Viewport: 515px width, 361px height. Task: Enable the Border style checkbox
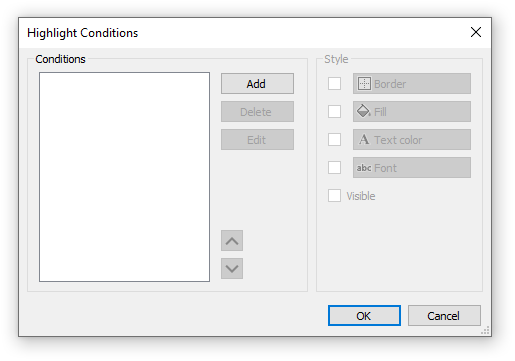coord(334,84)
